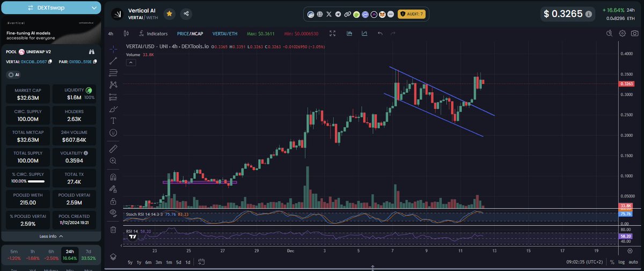Click the chain link icon
The width and height of the screenshot is (644, 271).
(x=347, y=14)
